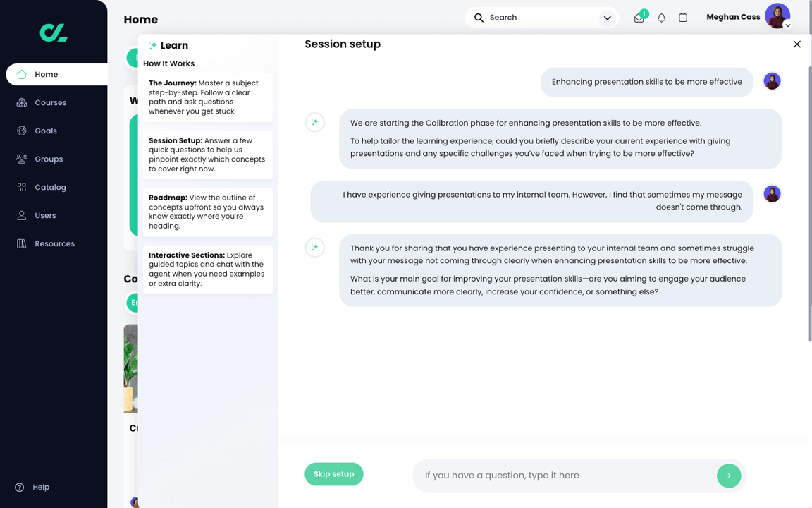Viewport: 812px width, 508px height.
Task: Click the Learn sparkle logo
Action: (152, 44)
